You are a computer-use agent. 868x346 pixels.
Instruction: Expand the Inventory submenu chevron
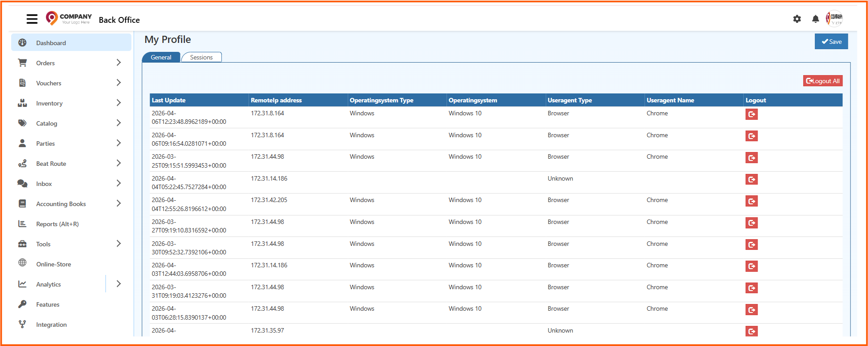[x=118, y=103]
